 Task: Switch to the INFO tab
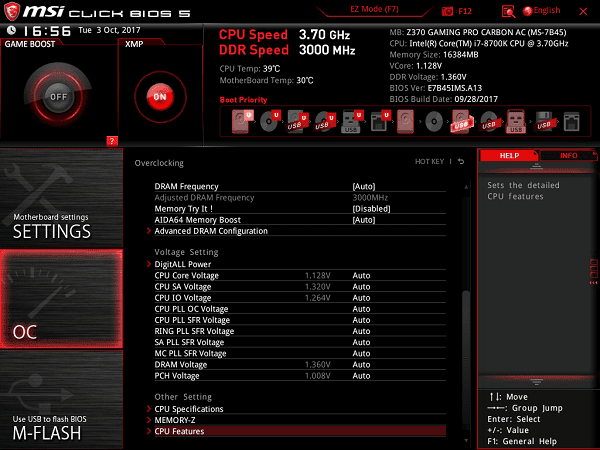(x=569, y=155)
